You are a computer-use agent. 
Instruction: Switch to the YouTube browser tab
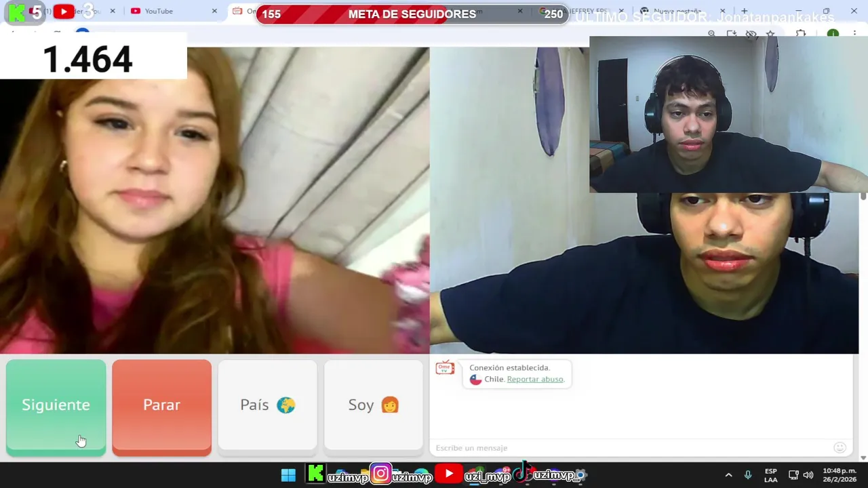173,11
